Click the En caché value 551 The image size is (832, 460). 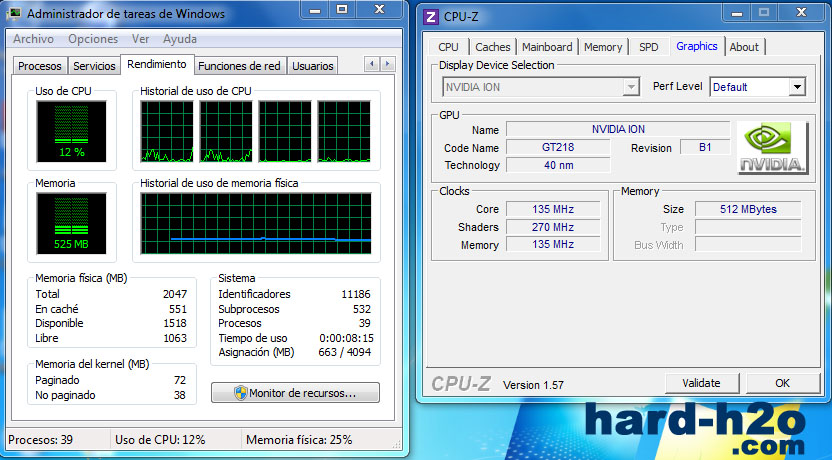point(178,309)
